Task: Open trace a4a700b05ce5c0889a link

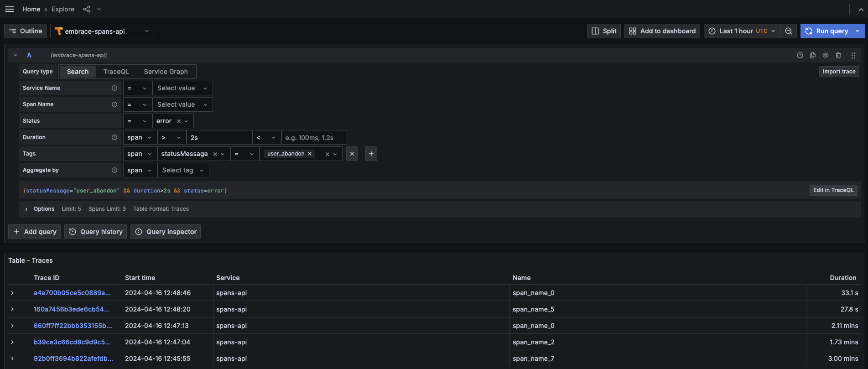Action: [72, 293]
